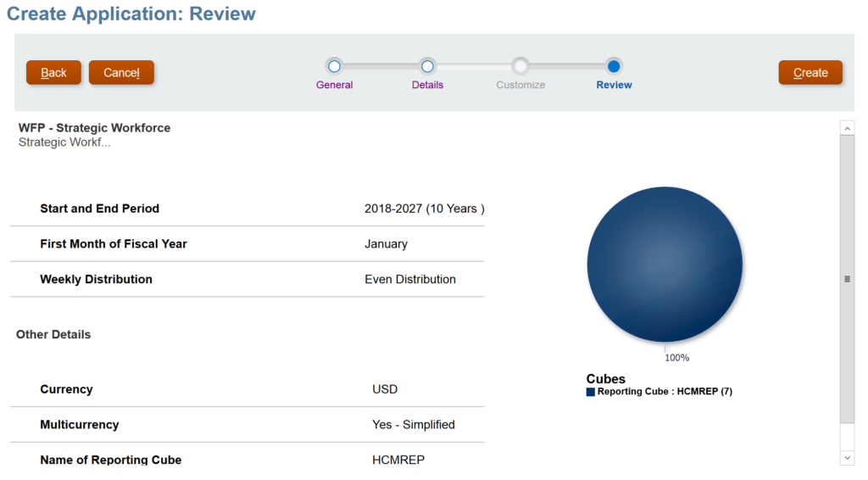
Task: Select the General step circle
Action: (x=334, y=66)
